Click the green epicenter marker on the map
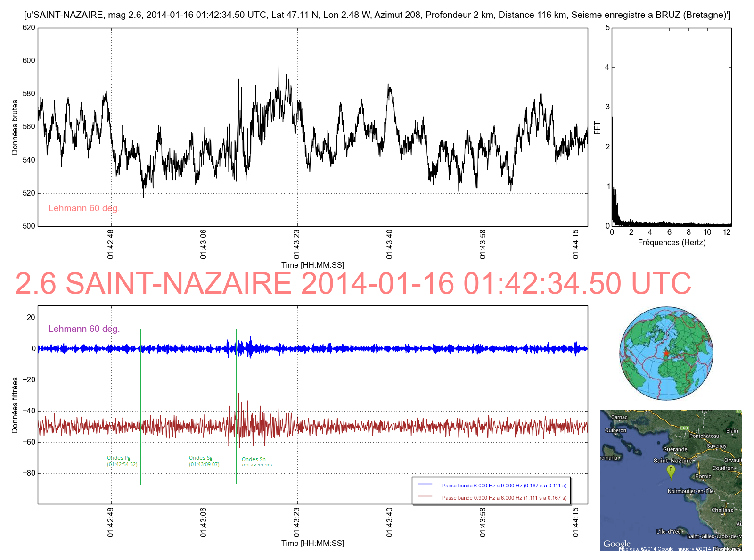 (671, 470)
